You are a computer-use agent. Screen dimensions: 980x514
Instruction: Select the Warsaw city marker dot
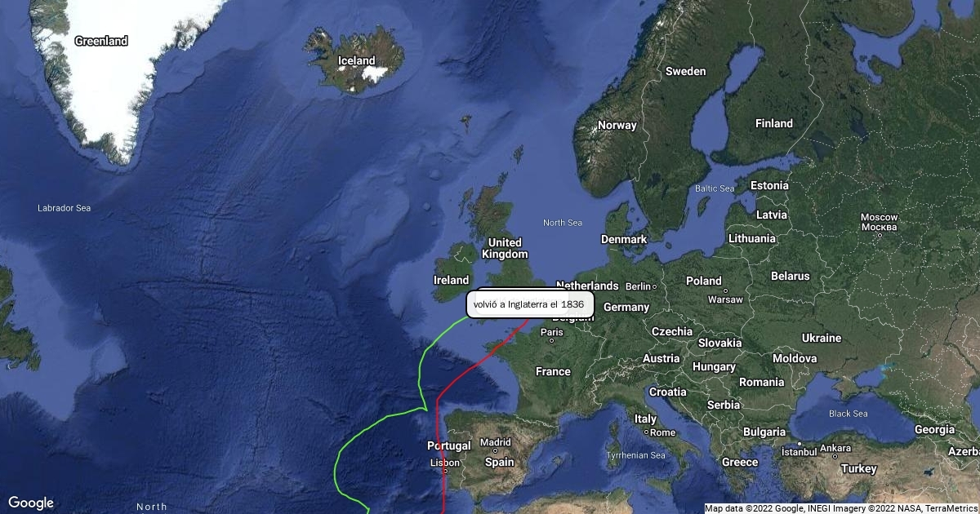click(x=724, y=290)
